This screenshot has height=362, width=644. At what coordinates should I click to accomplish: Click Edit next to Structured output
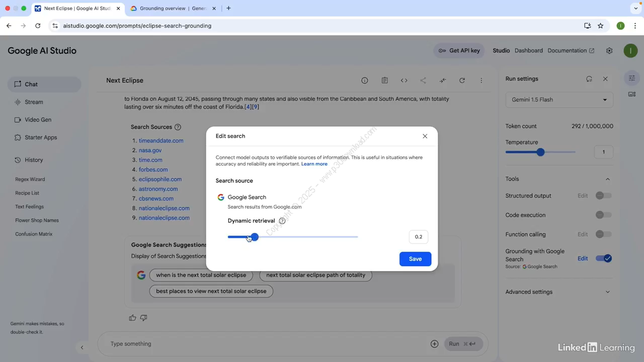[x=583, y=196]
